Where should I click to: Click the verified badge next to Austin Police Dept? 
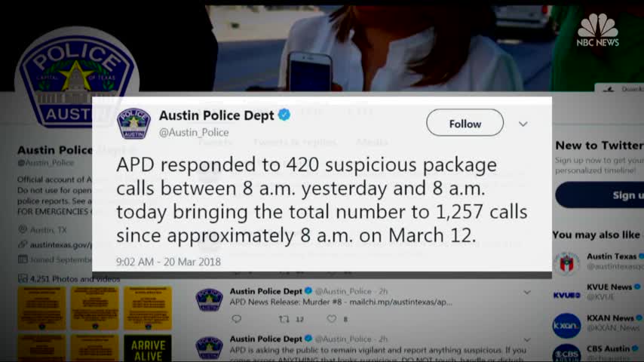[x=284, y=115]
